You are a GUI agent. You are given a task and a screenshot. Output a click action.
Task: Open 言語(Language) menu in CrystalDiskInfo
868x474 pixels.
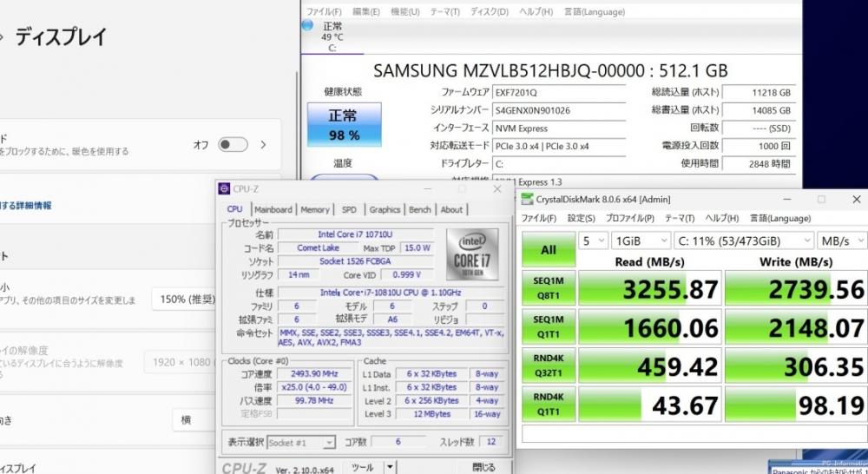click(x=595, y=11)
